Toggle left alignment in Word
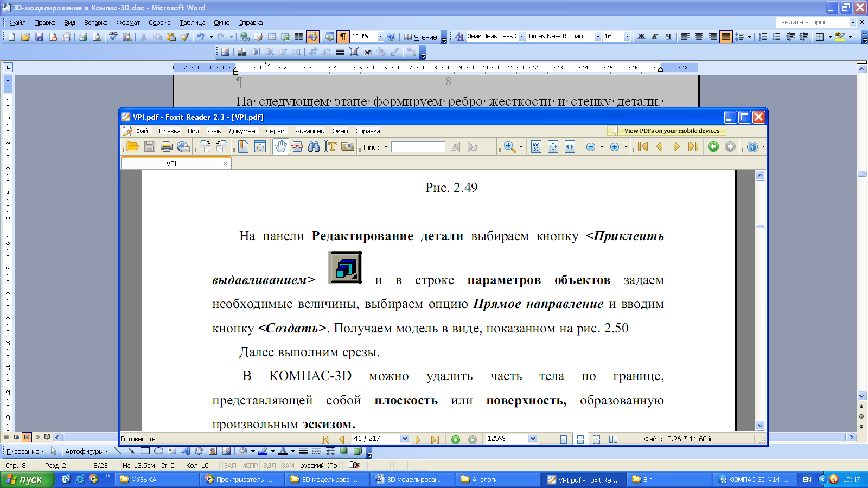868x488 pixels. (685, 36)
